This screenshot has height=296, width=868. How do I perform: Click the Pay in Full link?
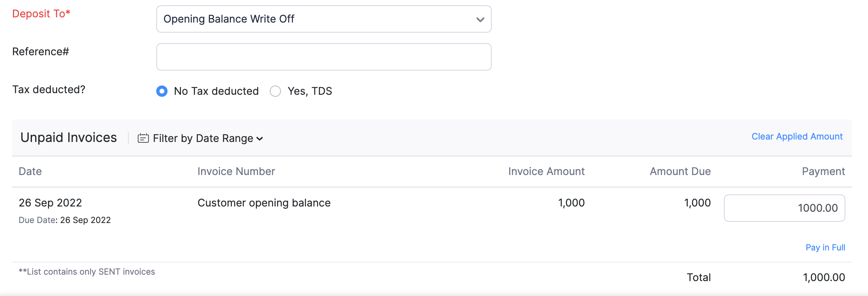[825, 247]
